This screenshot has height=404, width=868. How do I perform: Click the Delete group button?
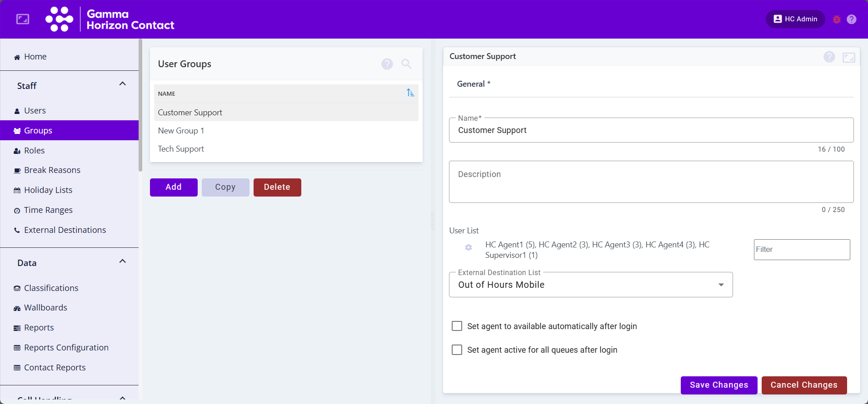277,187
